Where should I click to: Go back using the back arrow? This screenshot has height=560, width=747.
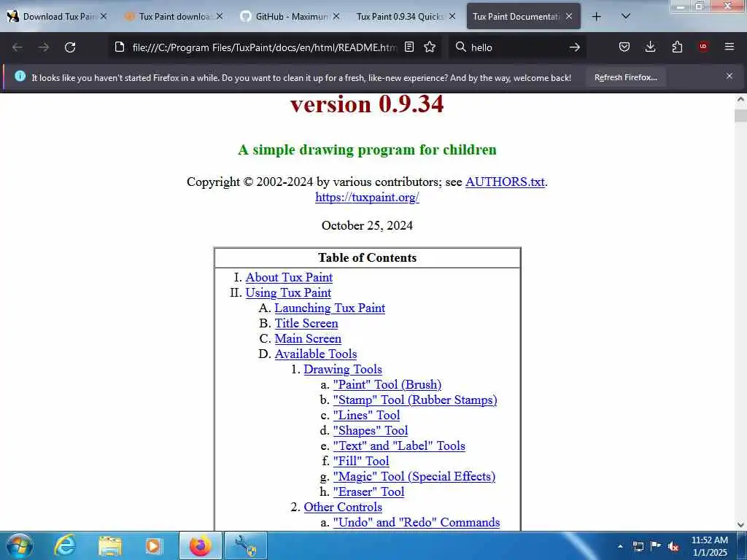pyautogui.click(x=18, y=47)
